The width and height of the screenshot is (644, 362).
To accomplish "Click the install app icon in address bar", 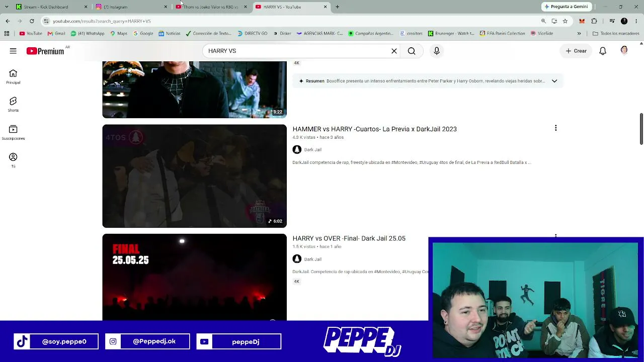I will coord(554,21).
